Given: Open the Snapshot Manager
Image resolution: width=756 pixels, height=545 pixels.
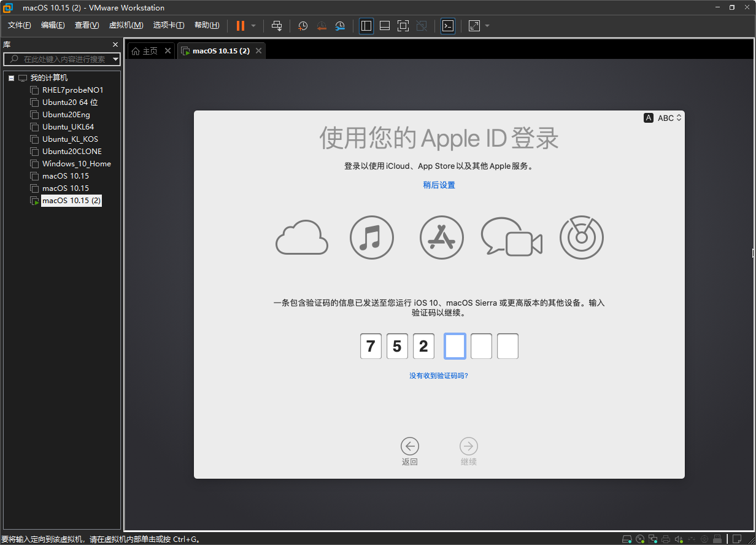Looking at the screenshot, I should pyautogui.click(x=340, y=26).
